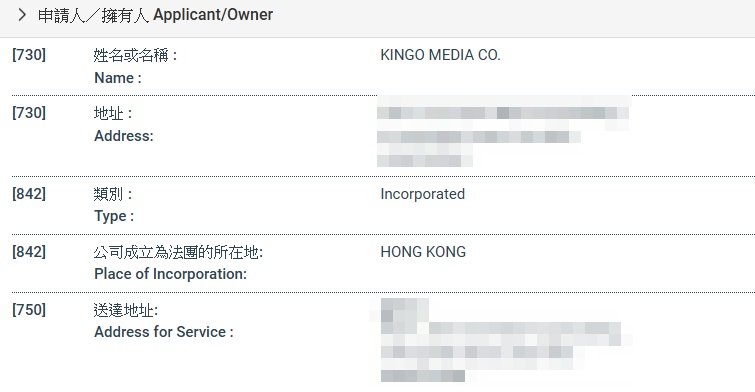Click the [750] field code

coord(29,309)
